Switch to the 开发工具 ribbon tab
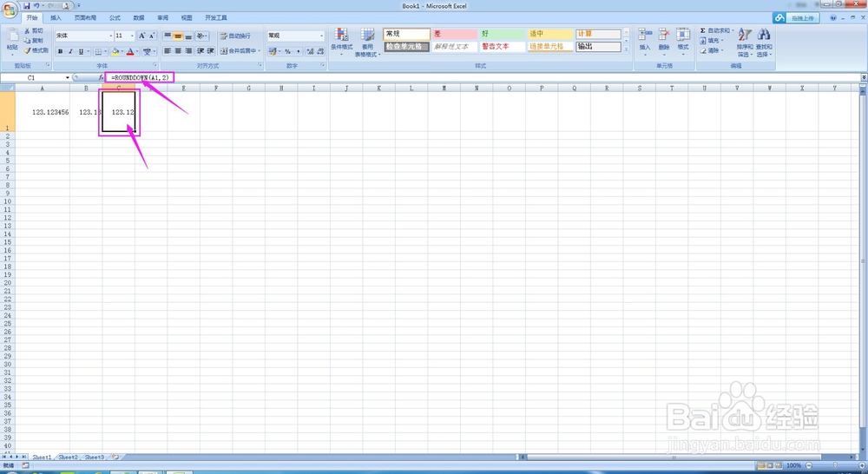 [x=216, y=17]
